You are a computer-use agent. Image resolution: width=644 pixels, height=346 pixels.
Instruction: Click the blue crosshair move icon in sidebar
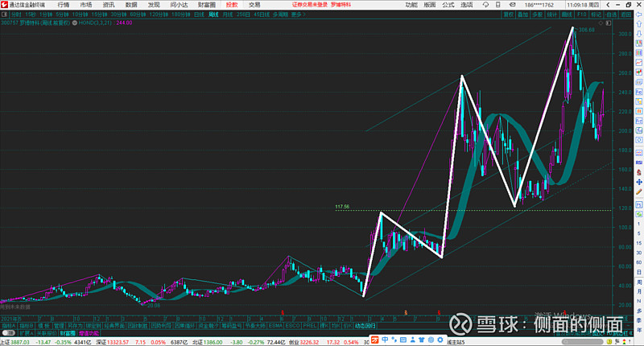(639, 182)
